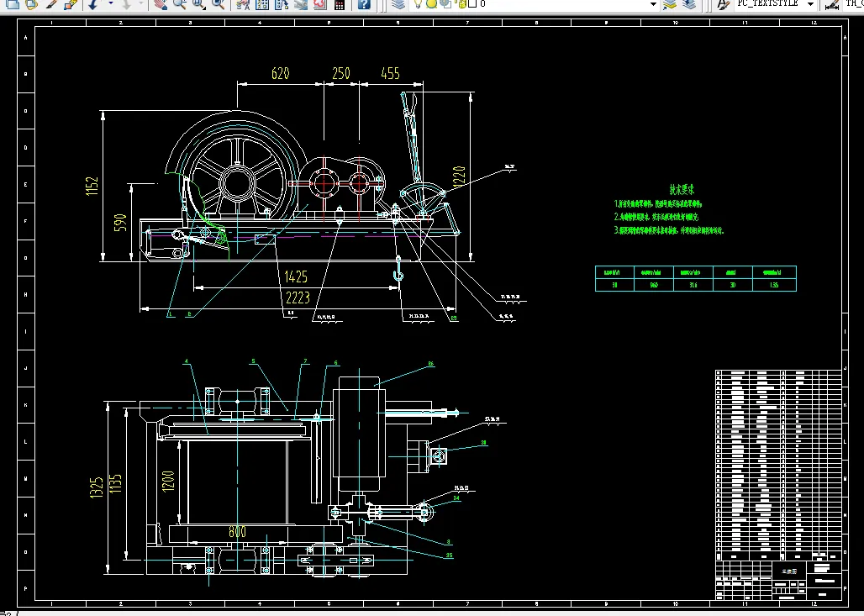Toggle layer 0 freeze sun icon
This screenshot has height=616, width=864.
click(x=432, y=4)
